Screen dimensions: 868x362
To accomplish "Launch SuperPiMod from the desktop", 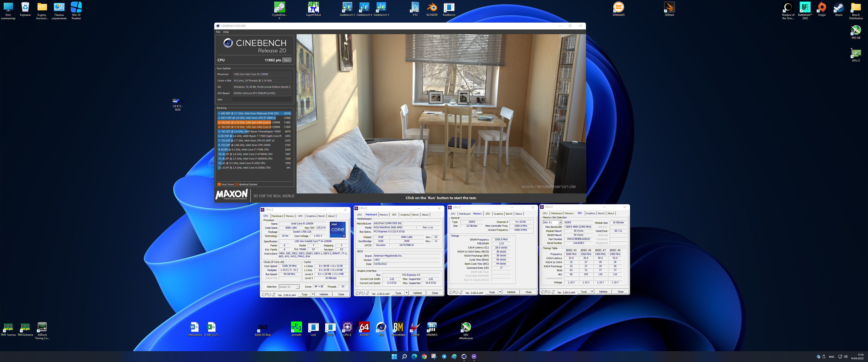I will click(x=313, y=9).
